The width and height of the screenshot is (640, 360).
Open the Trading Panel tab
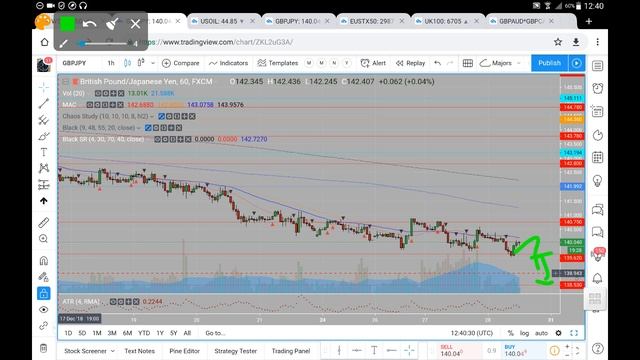291,351
